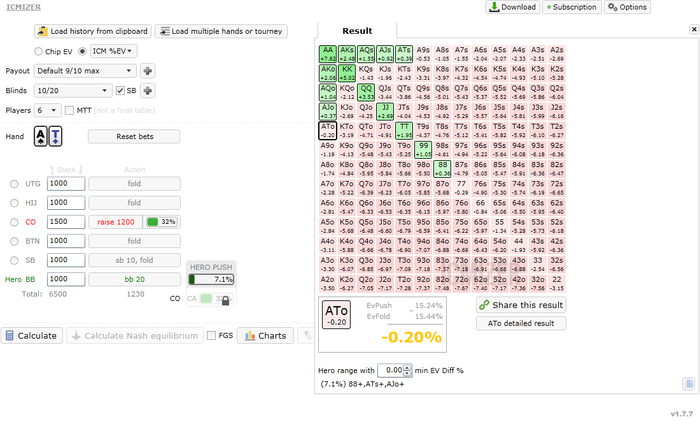Click SB 'sb 10, fold' action

134,260
